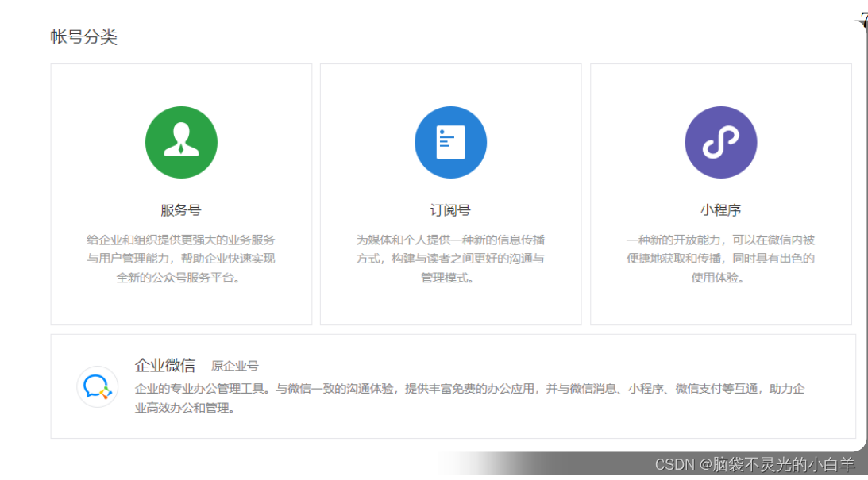Click the 企业微信 chat bubble icon
The image size is (868, 480).
coord(98,386)
